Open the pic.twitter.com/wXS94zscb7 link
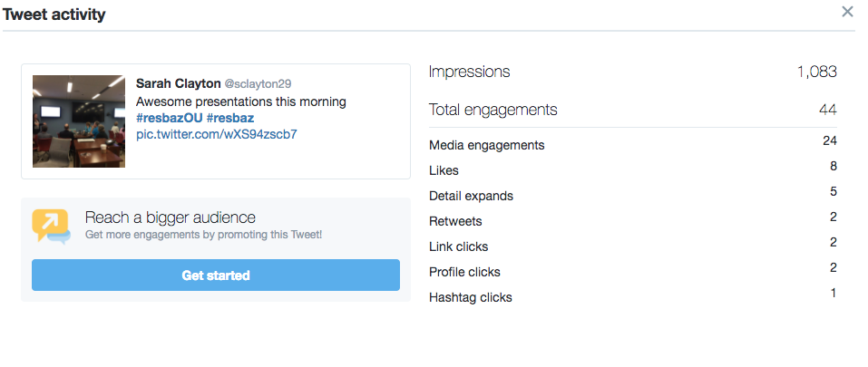Viewport: 868px width, 367px height. pos(216,134)
